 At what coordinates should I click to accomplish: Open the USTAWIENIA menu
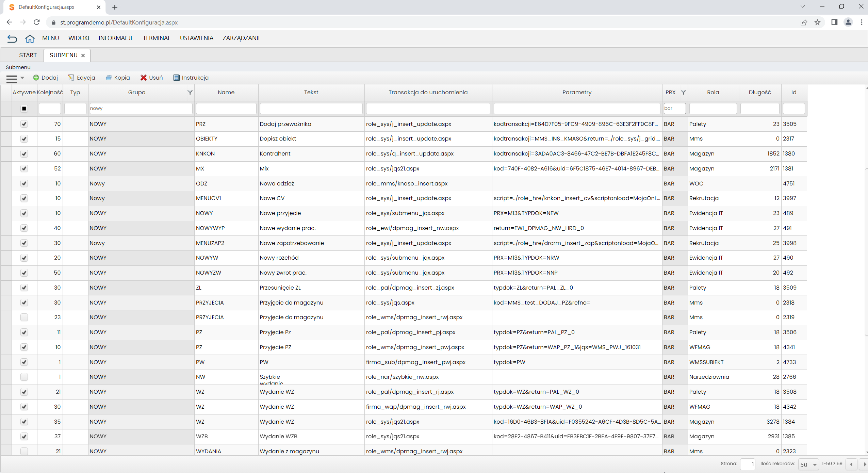click(196, 38)
